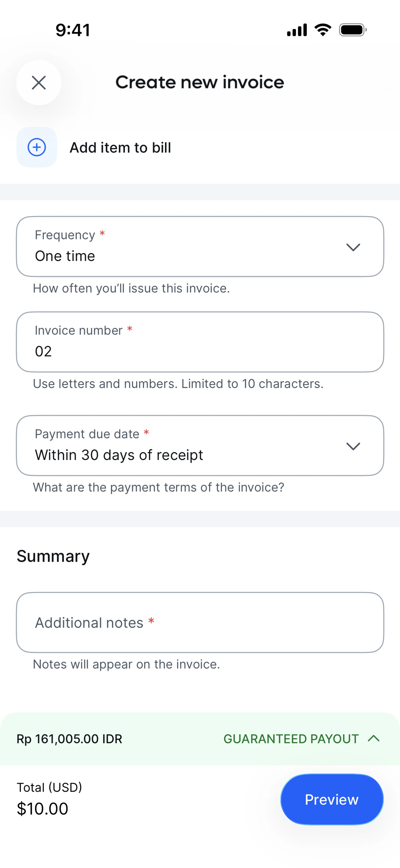Click the "Create new invoice" title
Image resolution: width=400 pixels, height=868 pixels.
tap(200, 82)
